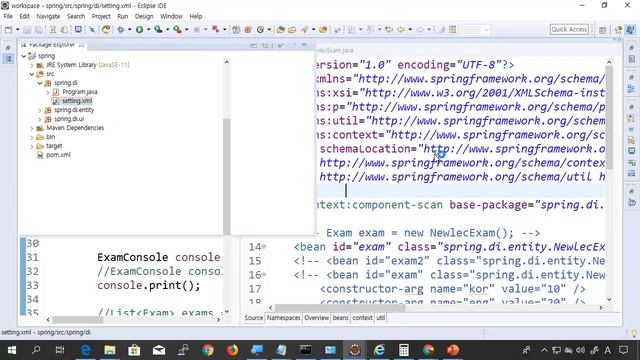Screen dimensions: 640x360
Task: Expand the target folder node
Action: click(32, 146)
